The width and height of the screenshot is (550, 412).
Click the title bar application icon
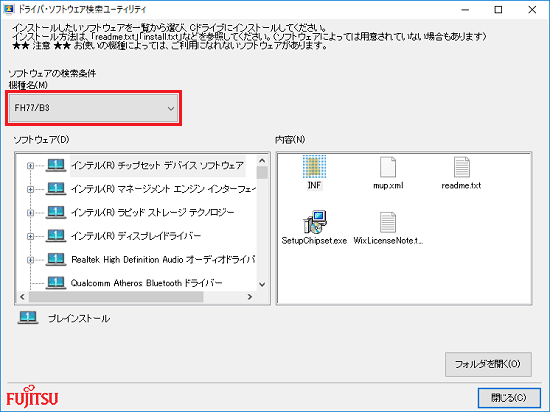point(8,9)
